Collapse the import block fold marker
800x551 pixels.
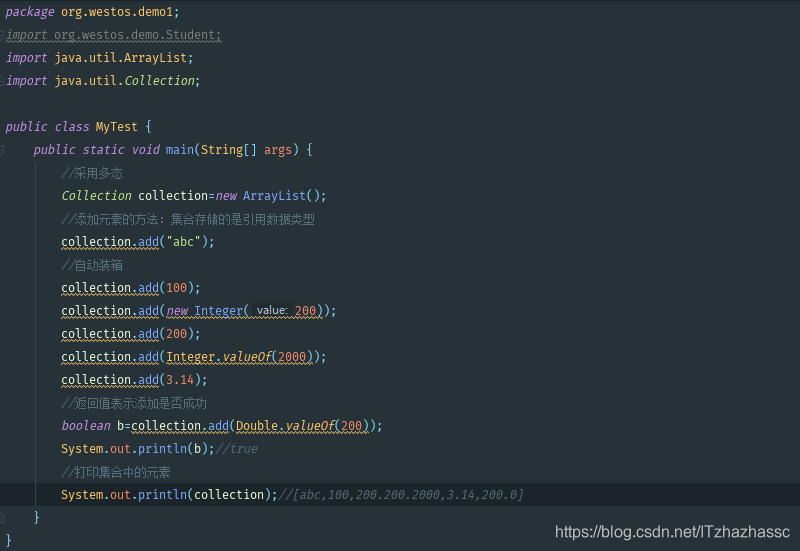click(x=2, y=35)
